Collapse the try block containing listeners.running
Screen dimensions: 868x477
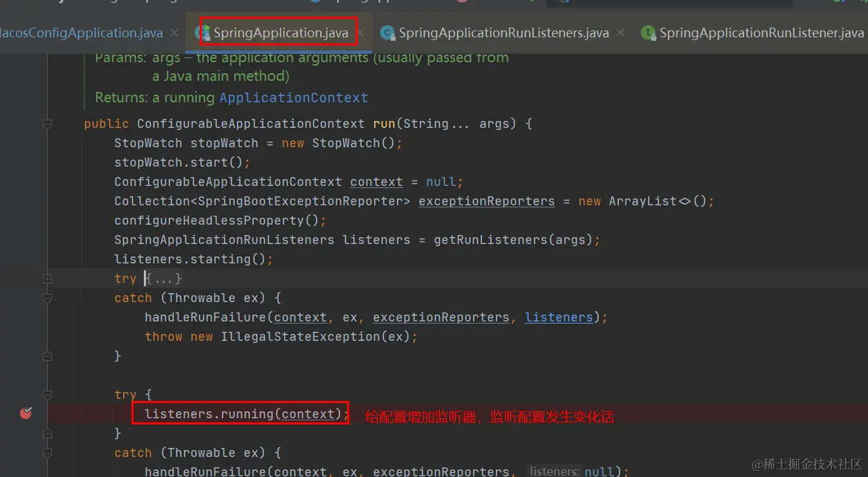[47, 395]
